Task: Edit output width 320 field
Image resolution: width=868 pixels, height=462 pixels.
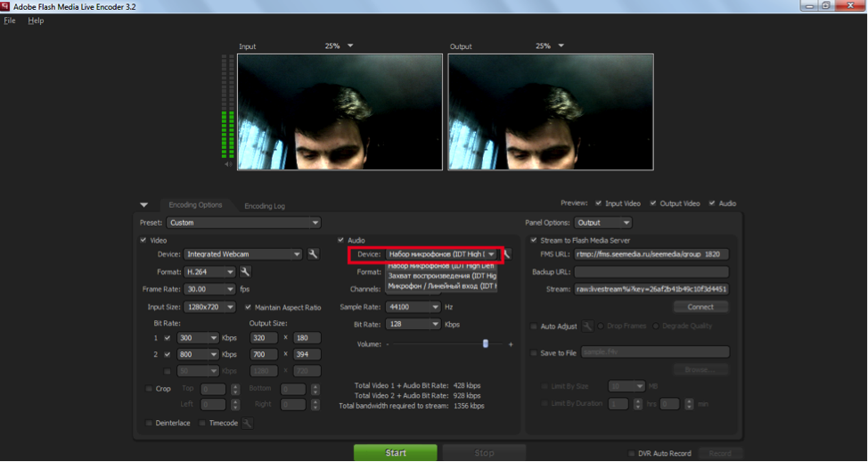Action: pos(264,338)
